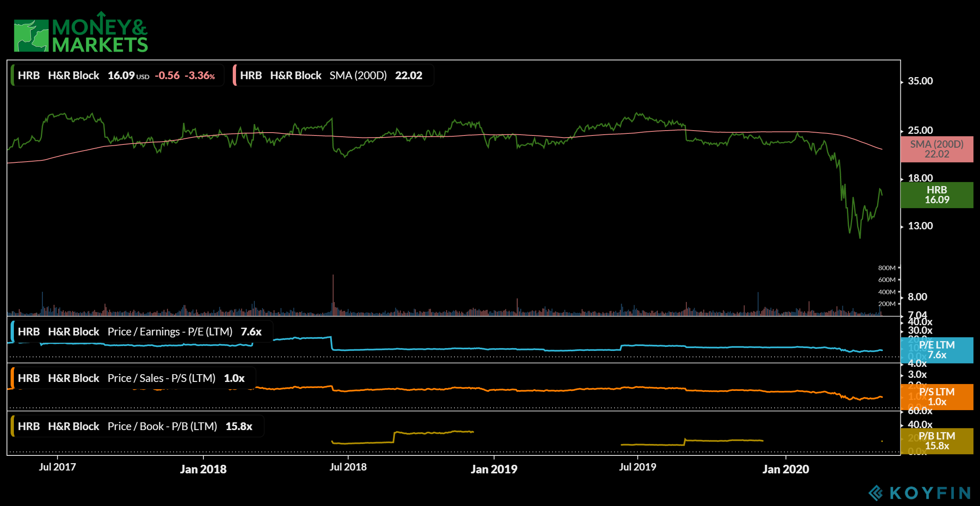Click the 3.0x P/S axis label
Screen dimensions: 980x506
(x=917, y=375)
